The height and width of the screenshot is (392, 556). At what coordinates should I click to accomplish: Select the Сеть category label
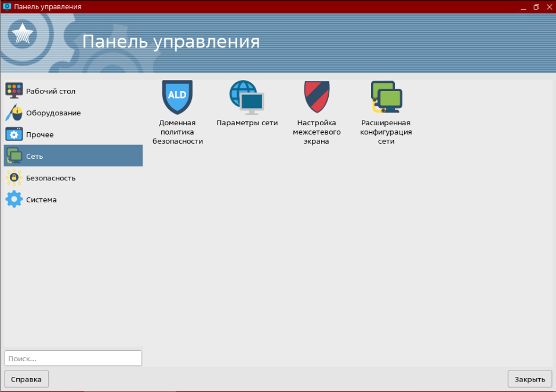[34, 156]
